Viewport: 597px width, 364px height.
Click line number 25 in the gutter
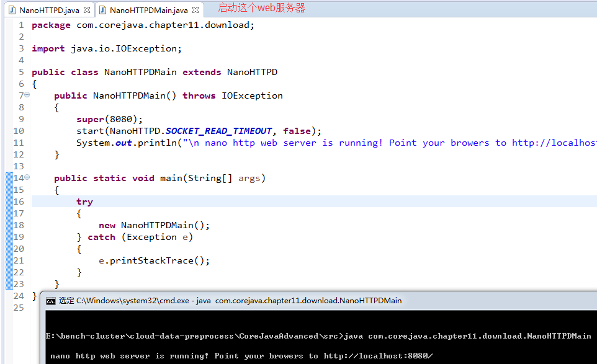pyautogui.click(x=18, y=308)
